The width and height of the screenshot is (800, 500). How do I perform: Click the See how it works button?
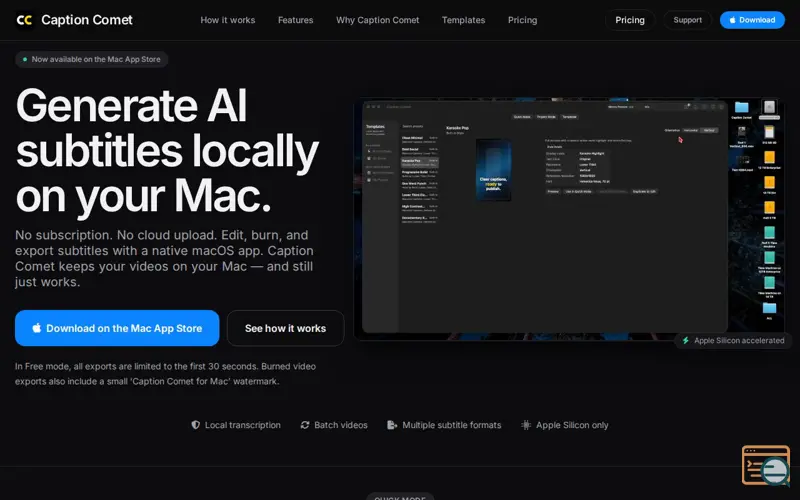coord(285,328)
